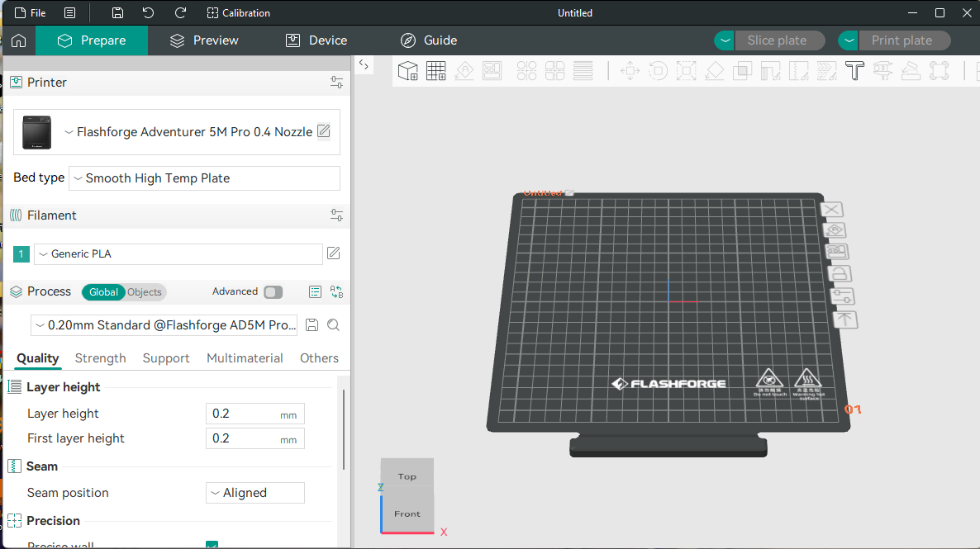Click the Undo arrow icon
Screen dimensions: 980x549
coord(148,12)
